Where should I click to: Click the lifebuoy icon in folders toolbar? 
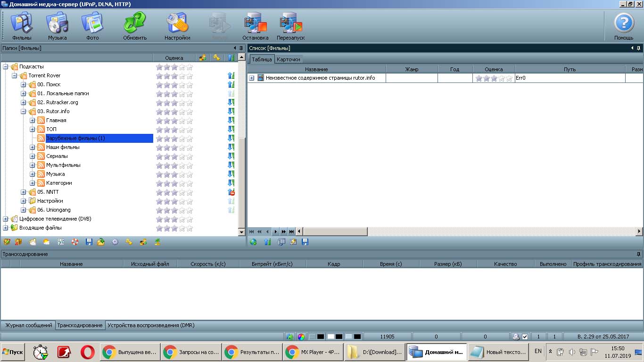74,242
